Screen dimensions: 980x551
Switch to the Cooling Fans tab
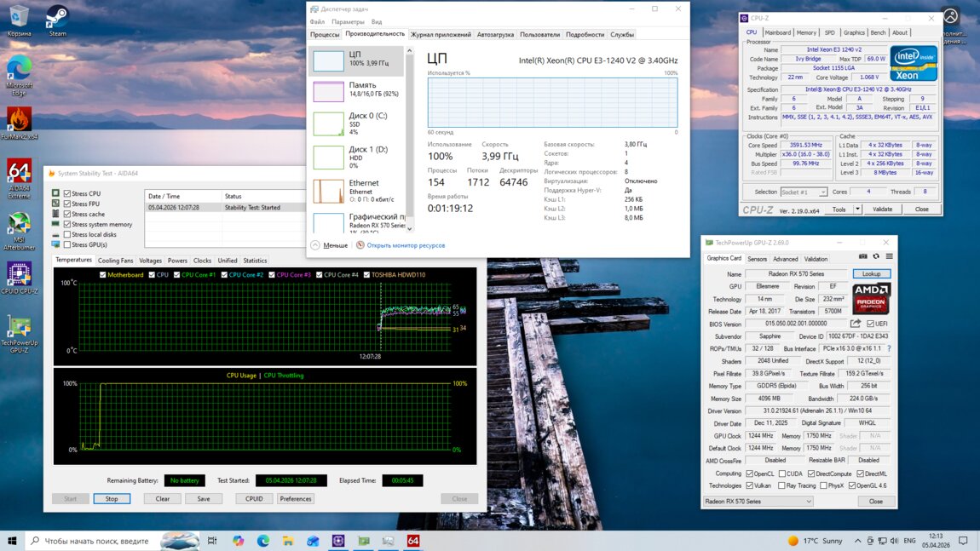coord(115,261)
